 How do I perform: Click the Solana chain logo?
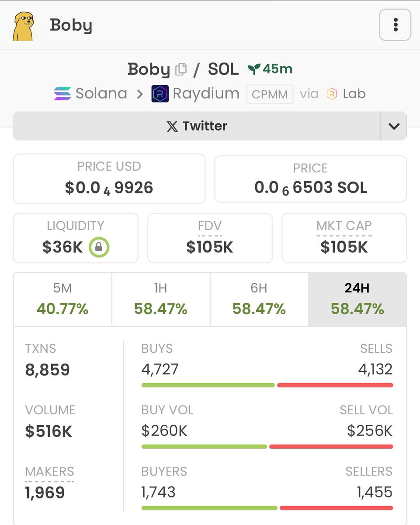coord(62,94)
